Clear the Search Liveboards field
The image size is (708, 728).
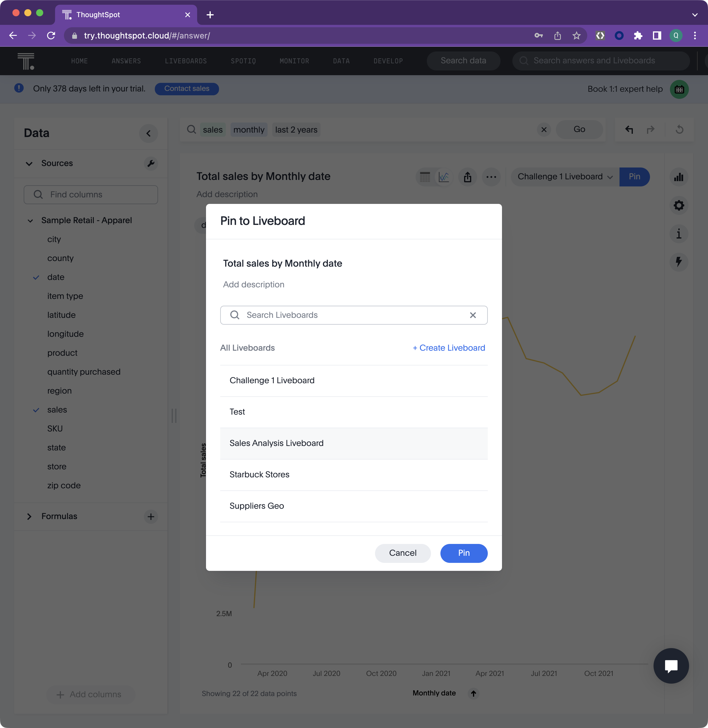473,315
